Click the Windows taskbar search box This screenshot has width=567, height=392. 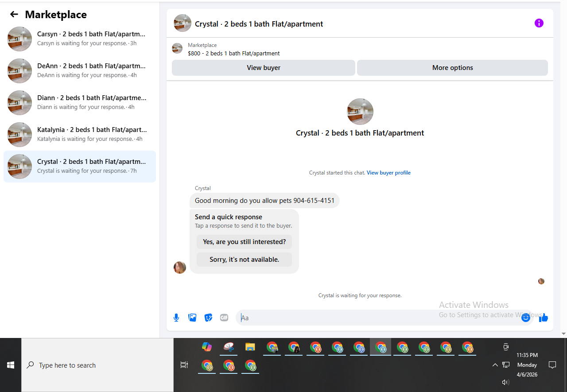click(x=97, y=365)
